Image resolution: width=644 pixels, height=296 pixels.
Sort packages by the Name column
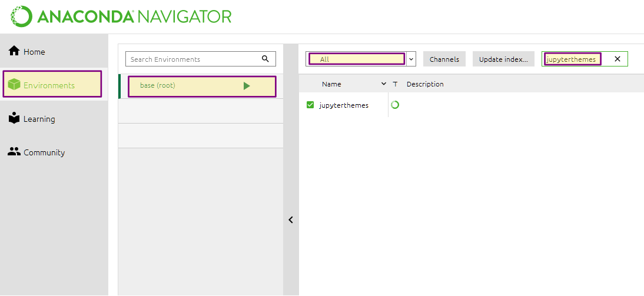[331, 84]
